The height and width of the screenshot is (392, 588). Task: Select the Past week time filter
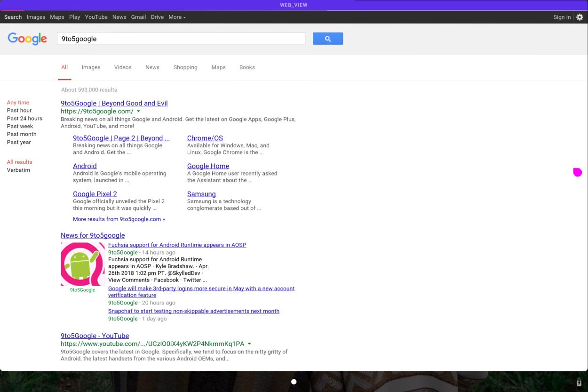pyautogui.click(x=20, y=126)
